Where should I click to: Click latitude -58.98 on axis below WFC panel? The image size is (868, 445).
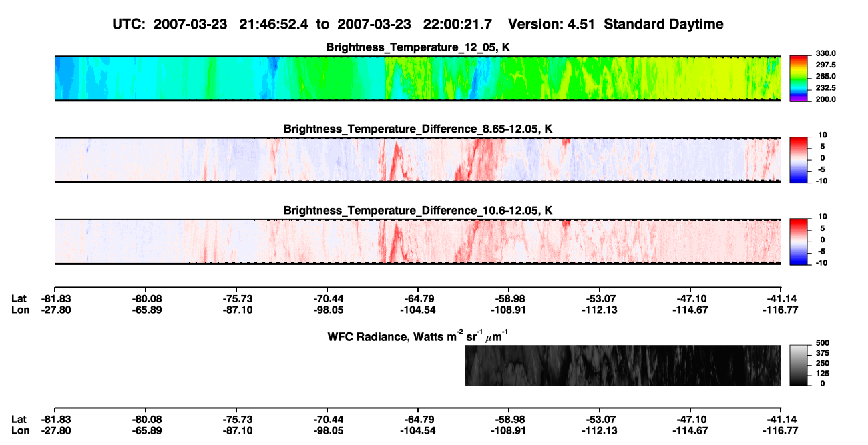pyautogui.click(x=509, y=419)
